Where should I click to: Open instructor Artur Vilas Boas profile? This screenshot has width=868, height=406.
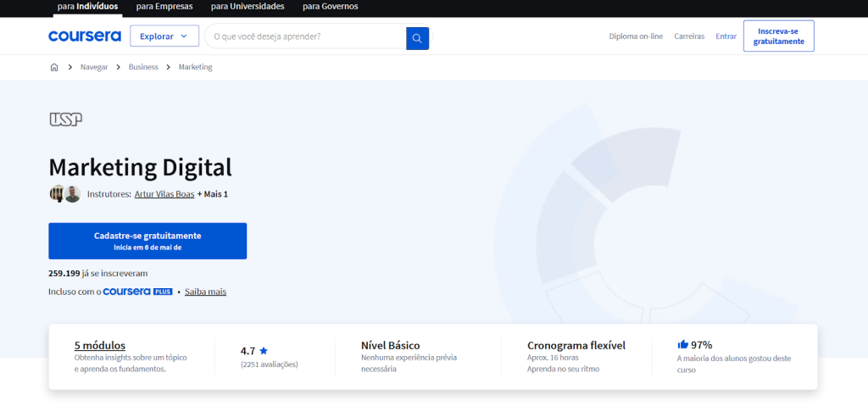point(164,194)
